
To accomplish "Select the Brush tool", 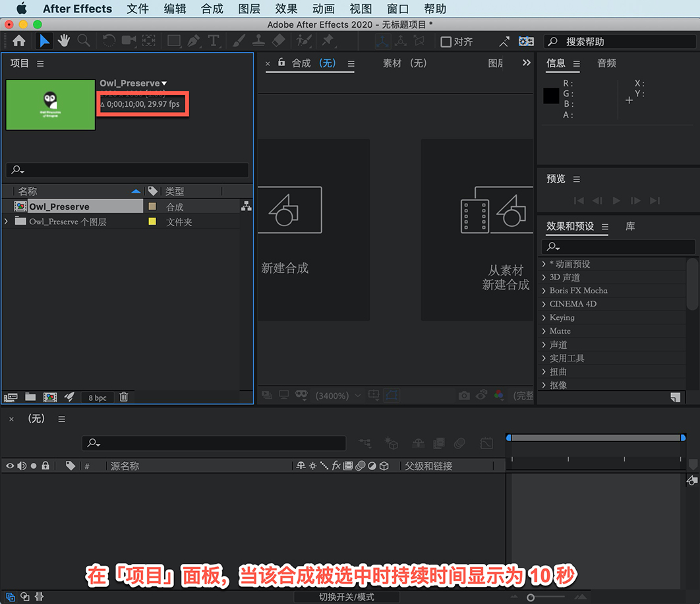I will (239, 41).
